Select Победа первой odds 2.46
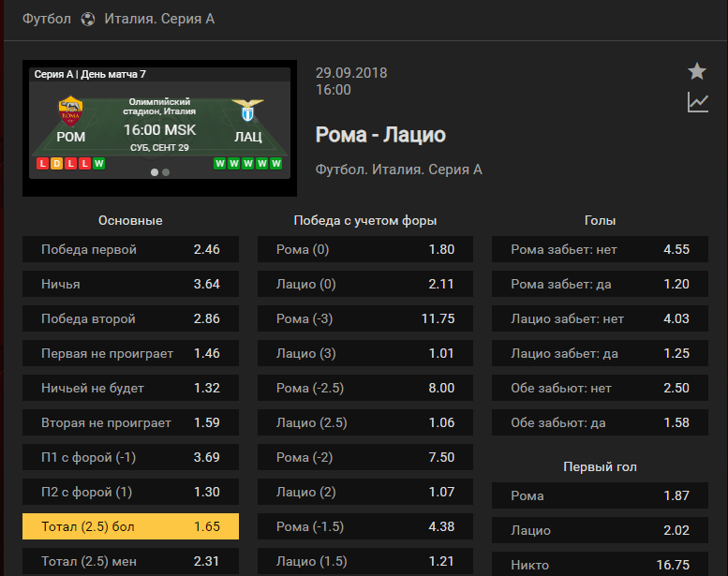The image size is (728, 576). coord(130,249)
